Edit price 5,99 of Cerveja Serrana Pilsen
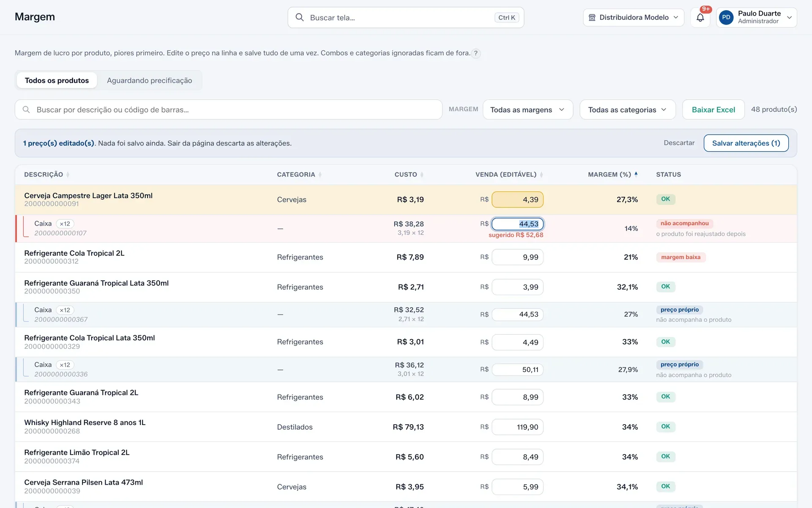Viewport: 812px width, 508px height. click(517, 487)
